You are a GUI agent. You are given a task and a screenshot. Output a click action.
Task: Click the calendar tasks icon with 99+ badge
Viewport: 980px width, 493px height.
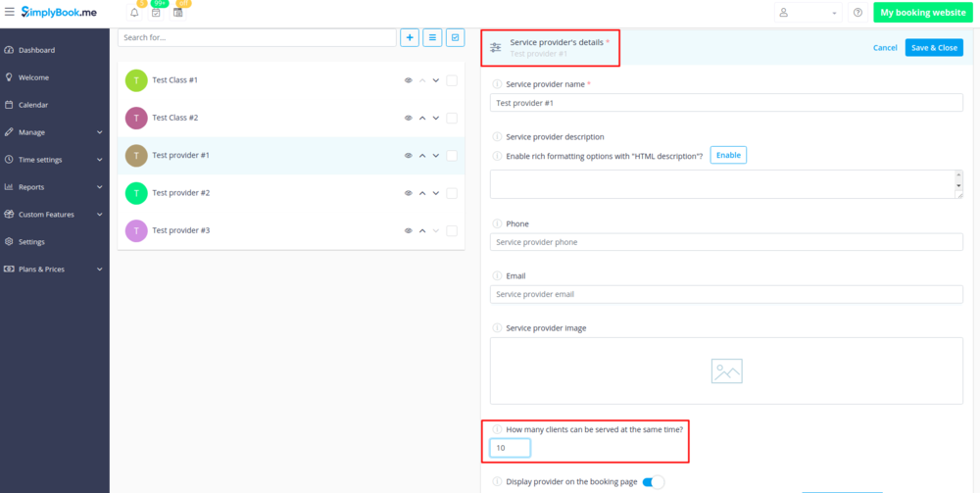[156, 13]
